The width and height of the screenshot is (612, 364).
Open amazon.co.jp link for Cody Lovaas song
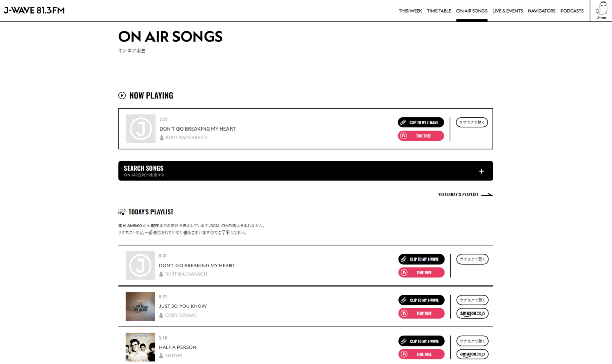(x=472, y=314)
